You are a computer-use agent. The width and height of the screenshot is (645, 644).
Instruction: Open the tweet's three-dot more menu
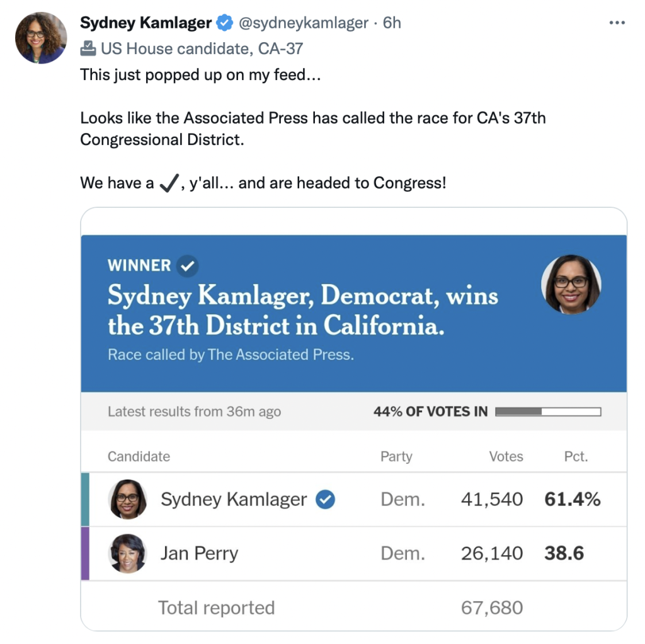[617, 23]
